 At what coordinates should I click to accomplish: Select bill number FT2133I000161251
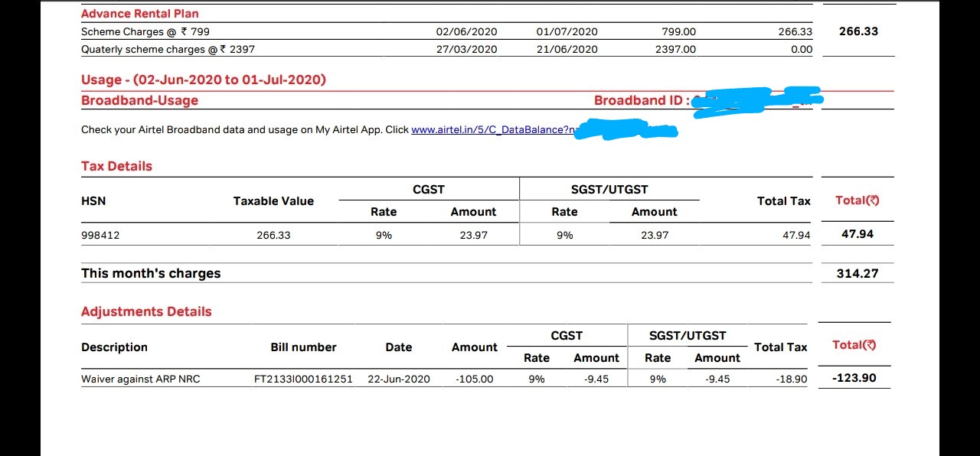click(303, 379)
